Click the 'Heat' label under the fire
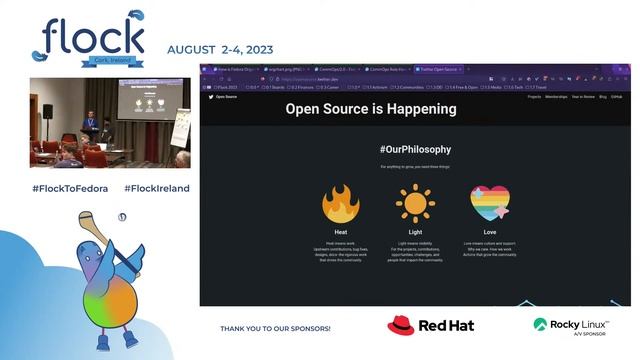Screen dimensions: 640x360 pyautogui.click(x=341, y=232)
